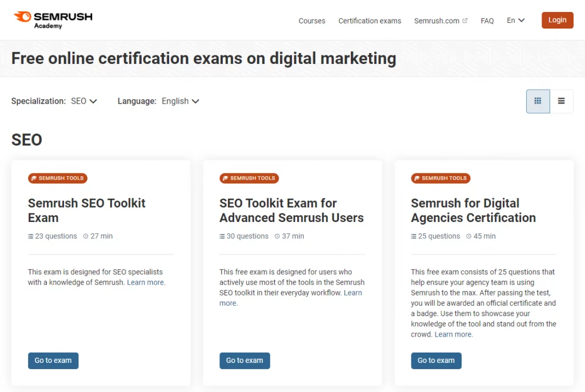The width and height of the screenshot is (585, 392).
Task: Click clock icon beside 27 min
Action: (86, 236)
